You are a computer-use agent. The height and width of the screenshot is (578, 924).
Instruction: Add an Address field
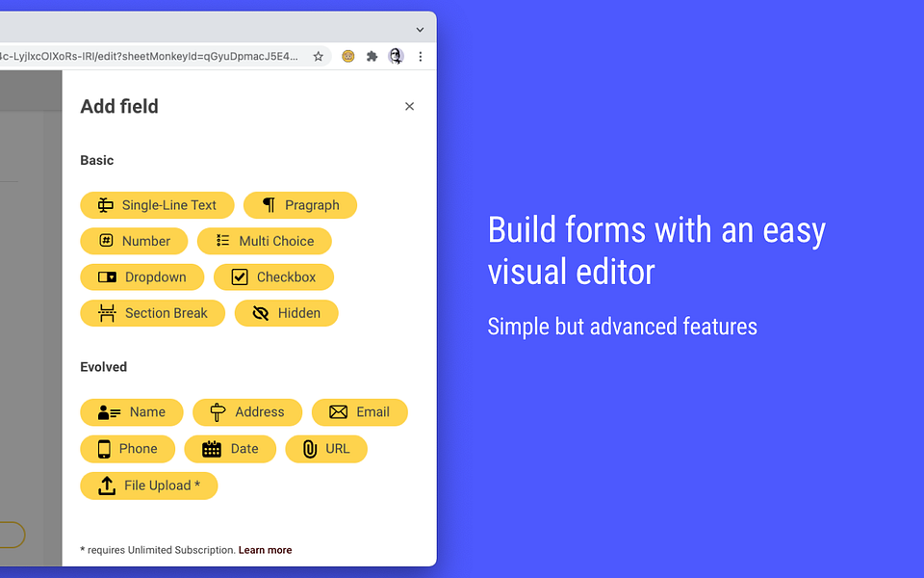point(247,412)
